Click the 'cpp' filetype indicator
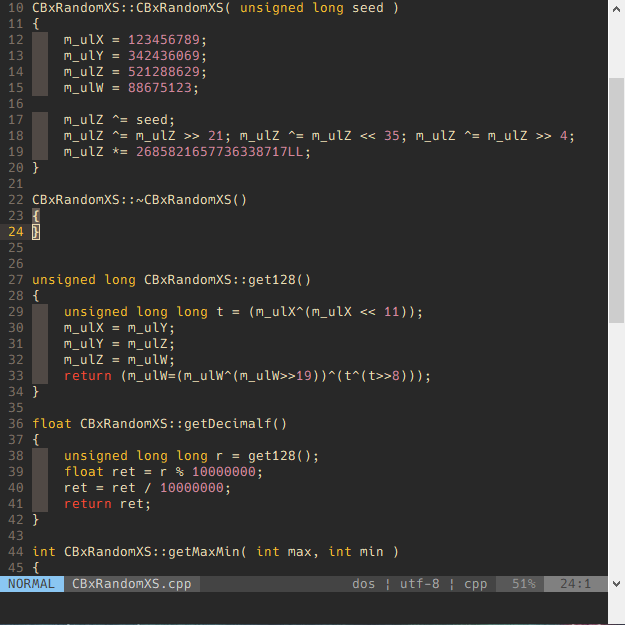The height and width of the screenshot is (625, 625). pyautogui.click(x=476, y=584)
